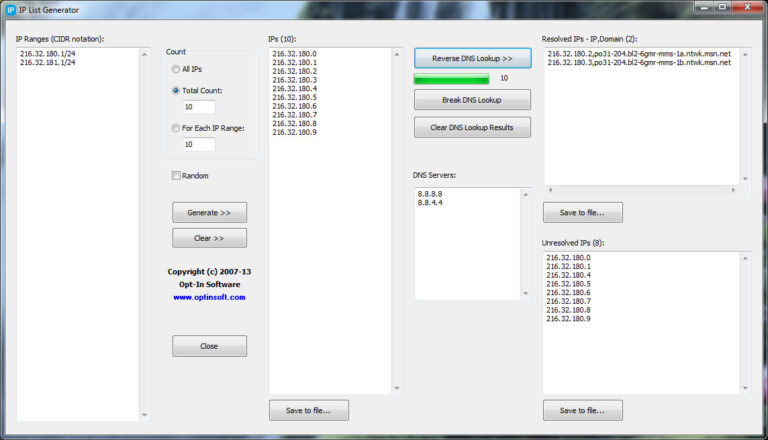This screenshot has width=768, height=440.
Task: Click the green DNS lookup progress bar
Action: [x=451, y=78]
